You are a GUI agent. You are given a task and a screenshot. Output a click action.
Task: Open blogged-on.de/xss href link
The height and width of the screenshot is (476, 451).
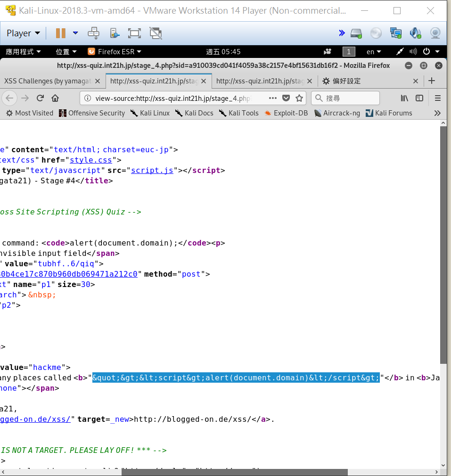[35, 419]
